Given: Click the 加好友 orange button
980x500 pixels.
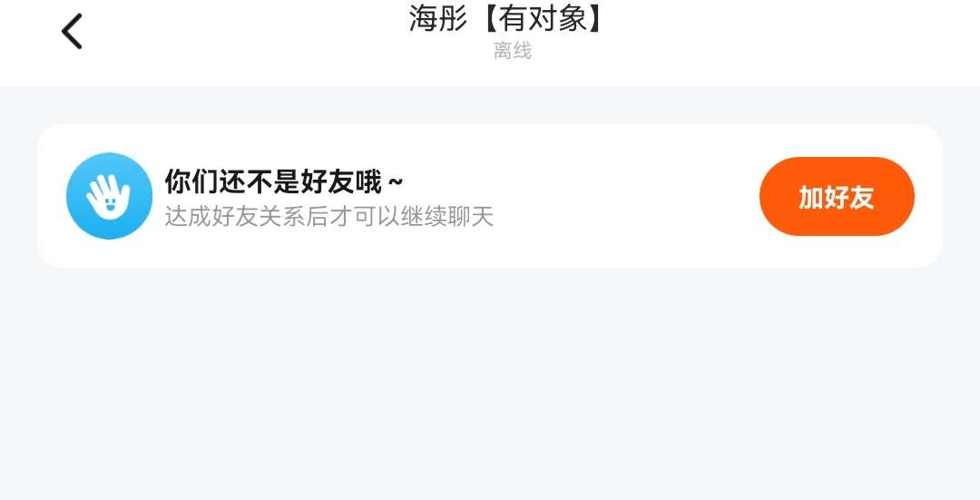Looking at the screenshot, I should [x=837, y=196].
